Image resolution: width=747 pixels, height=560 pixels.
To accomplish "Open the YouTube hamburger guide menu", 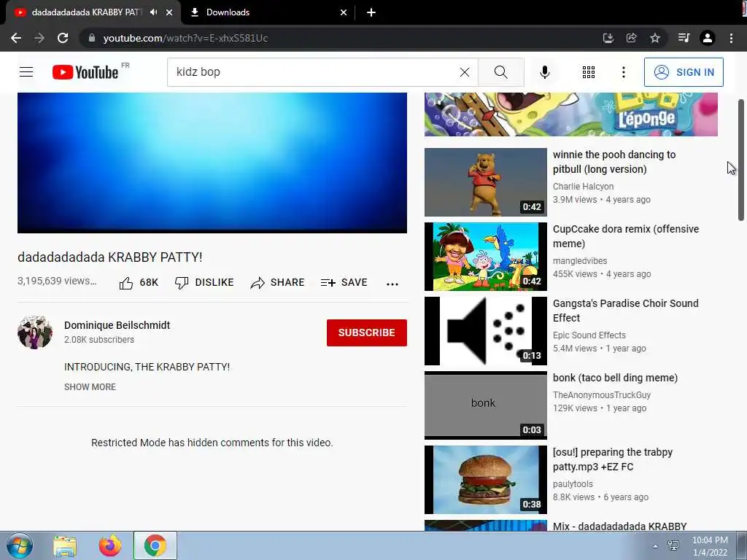I will [26, 72].
